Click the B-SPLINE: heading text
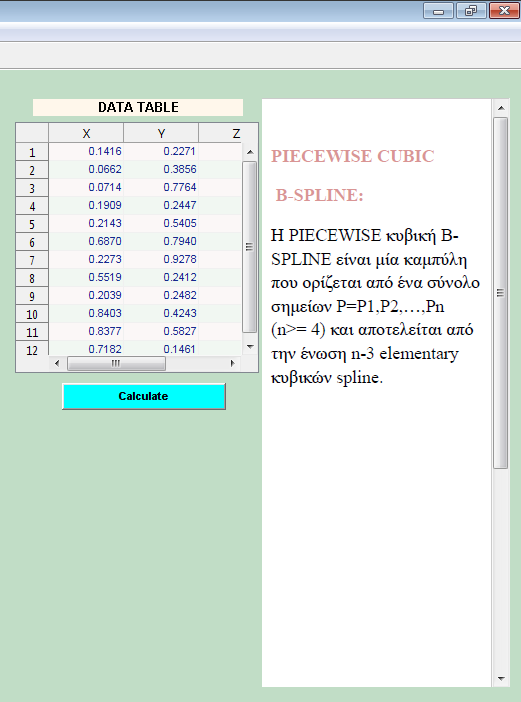Screen dimensions: 521x702 (x=319, y=195)
